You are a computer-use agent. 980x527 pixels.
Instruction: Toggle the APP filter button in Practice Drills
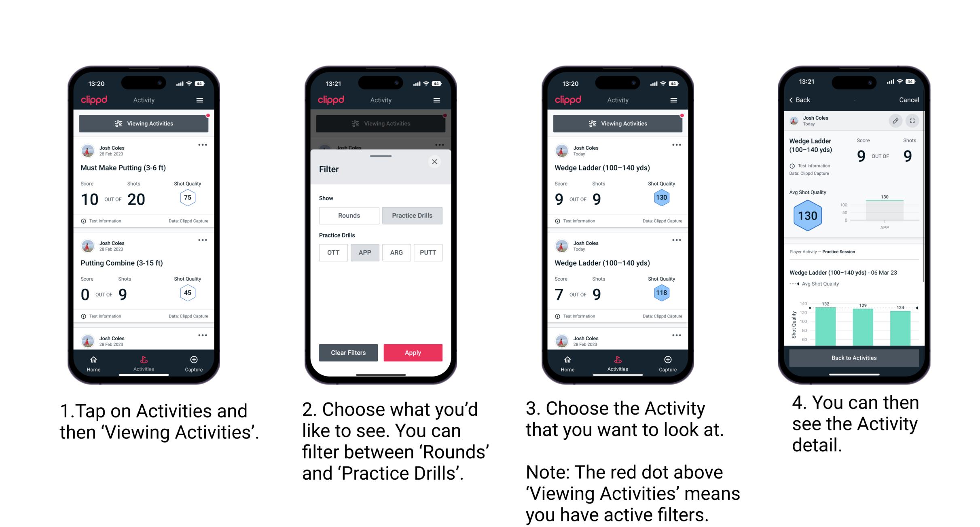pyautogui.click(x=365, y=252)
